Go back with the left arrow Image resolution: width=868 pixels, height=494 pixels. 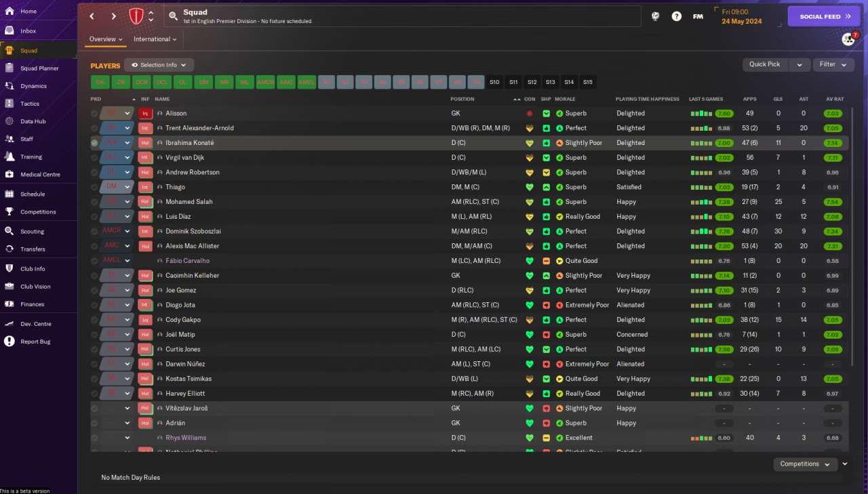[92, 16]
